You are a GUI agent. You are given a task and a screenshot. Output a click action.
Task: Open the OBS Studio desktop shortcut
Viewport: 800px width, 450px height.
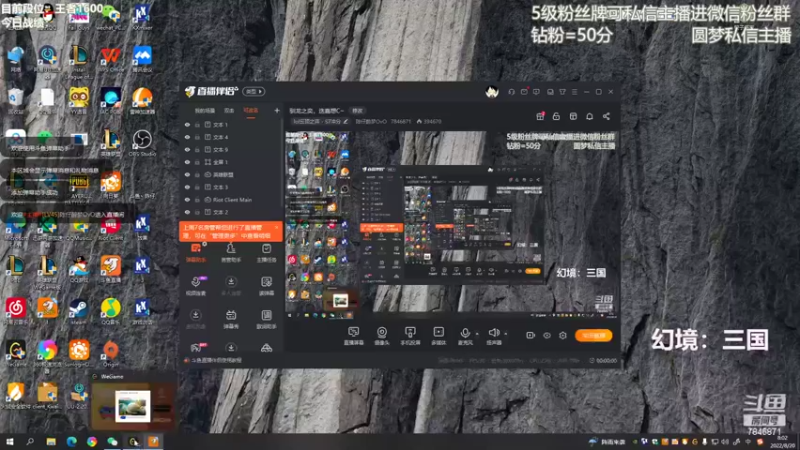[142, 142]
